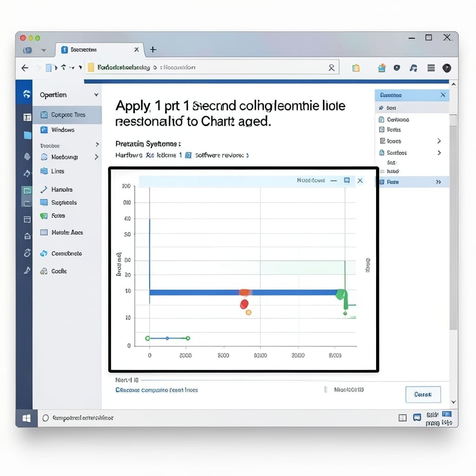Click the Cerstk button
Screen dimensions: 476x476
point(423,394)
